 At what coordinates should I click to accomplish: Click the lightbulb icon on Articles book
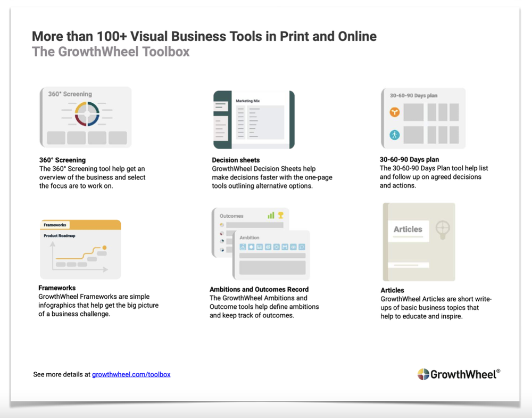point(443,230)
